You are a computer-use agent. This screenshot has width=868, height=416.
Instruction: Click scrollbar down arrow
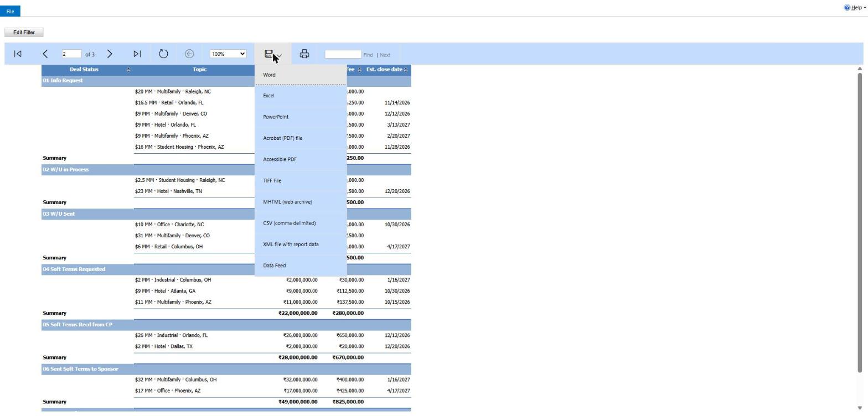tap(860, 408)
